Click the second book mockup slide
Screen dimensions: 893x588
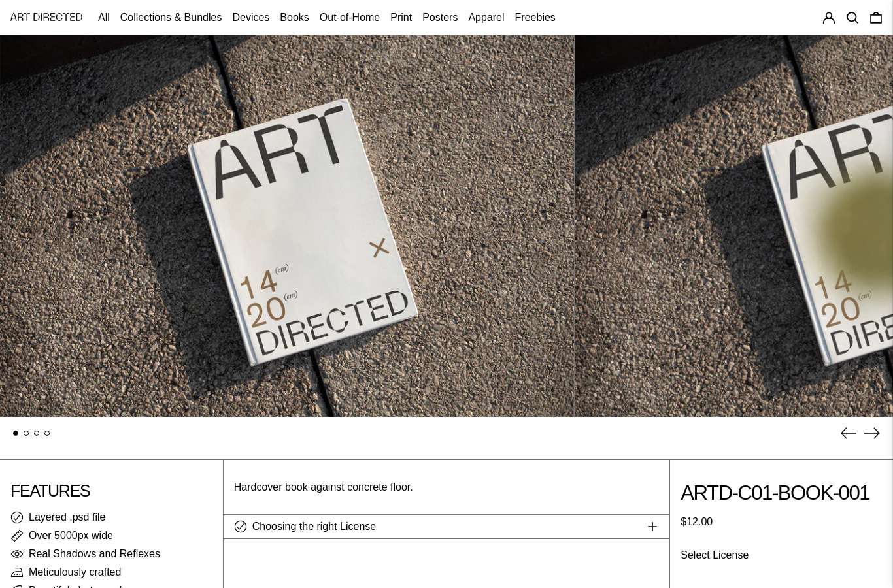tap(734, 226)
